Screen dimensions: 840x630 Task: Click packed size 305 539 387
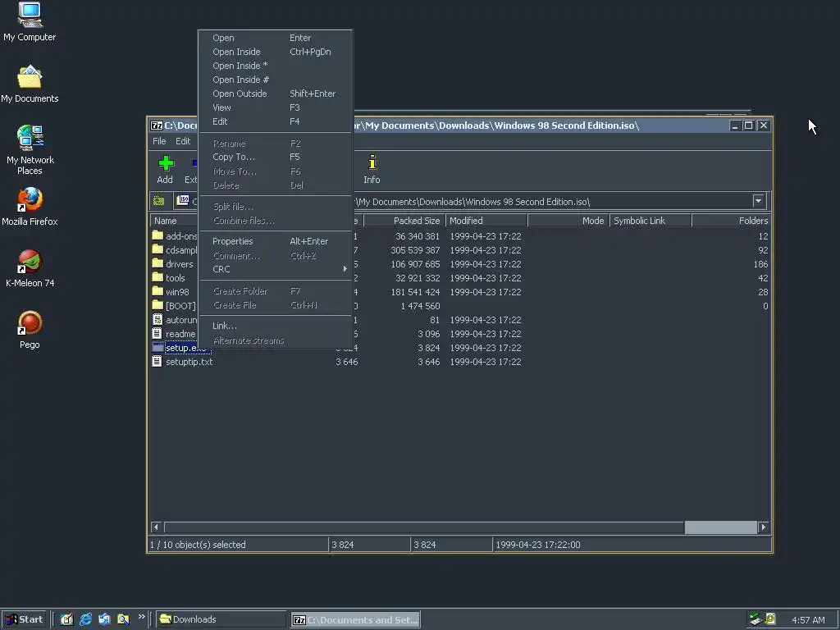click(x=415, y=250)
